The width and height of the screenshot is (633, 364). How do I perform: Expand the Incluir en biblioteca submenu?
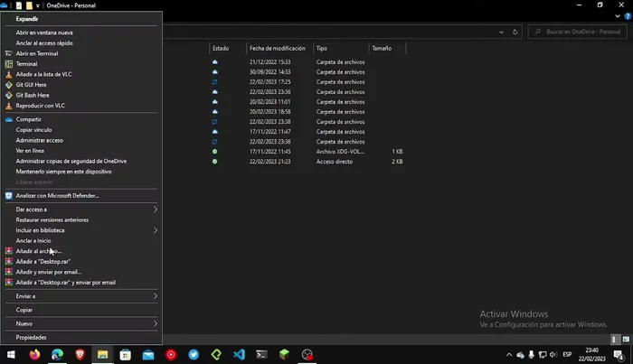[x=81, y=230]
